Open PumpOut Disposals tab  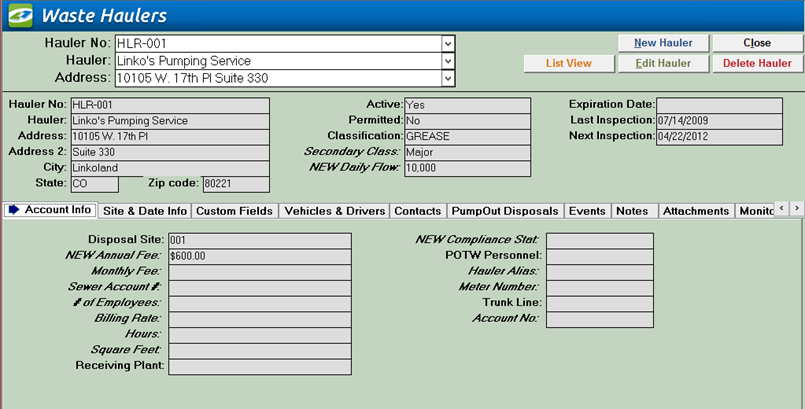point(505,211)
